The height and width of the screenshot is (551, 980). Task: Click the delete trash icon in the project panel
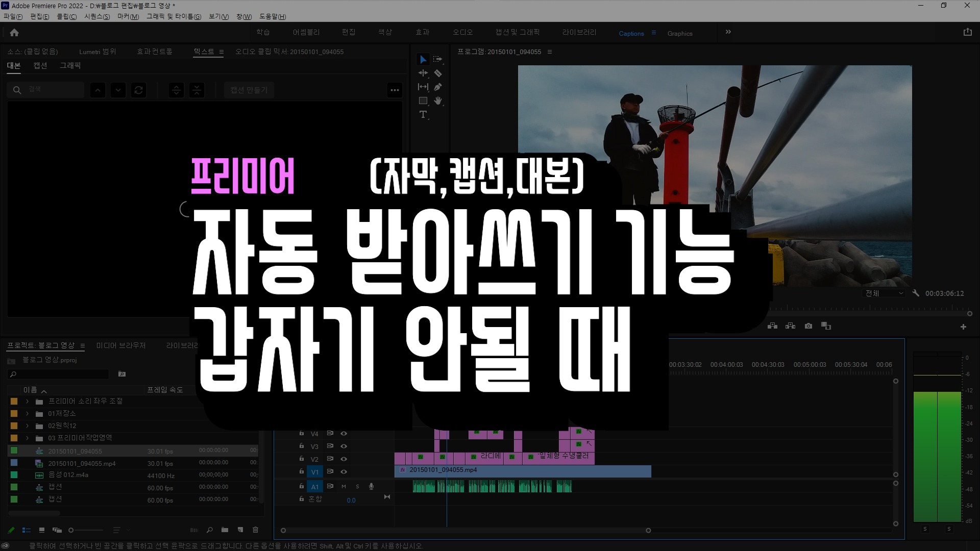click(x=256, y=530)
